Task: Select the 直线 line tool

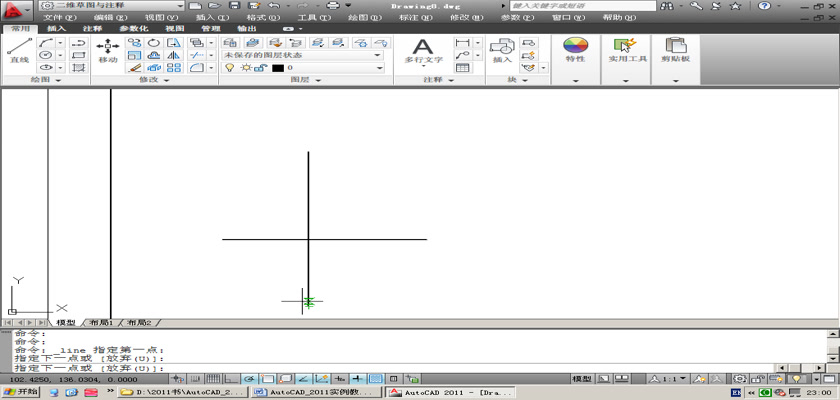Action: [19, 51]
